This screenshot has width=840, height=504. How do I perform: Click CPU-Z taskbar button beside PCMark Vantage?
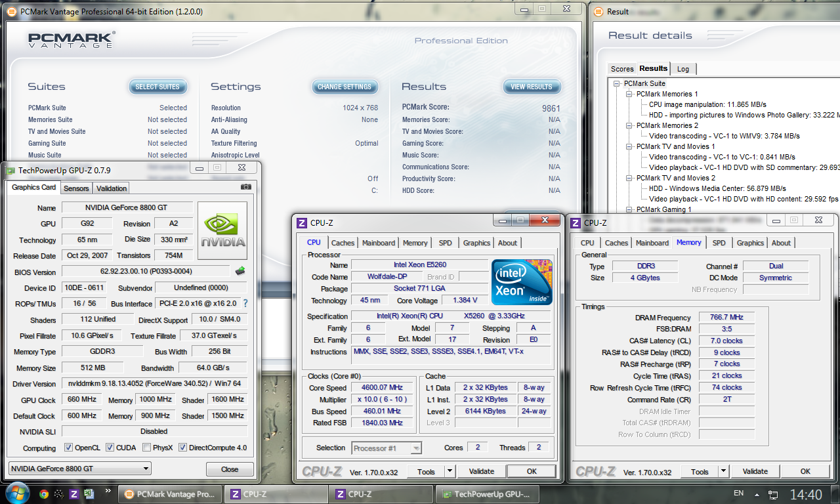point(276,494)
